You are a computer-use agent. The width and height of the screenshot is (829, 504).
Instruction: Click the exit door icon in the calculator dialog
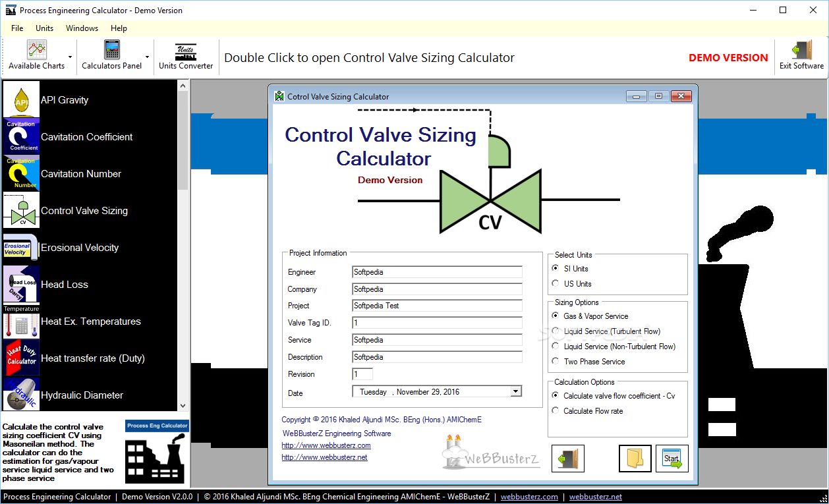tap(568, 459)
